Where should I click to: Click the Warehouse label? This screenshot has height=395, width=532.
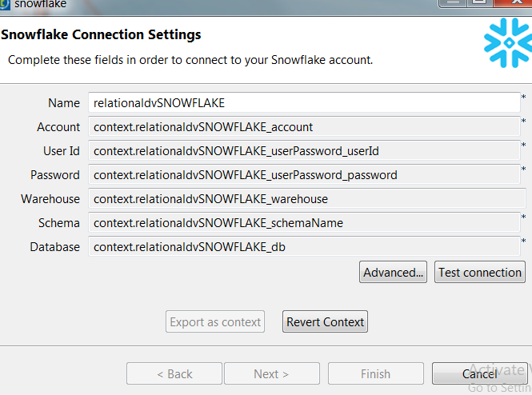point(50,199)
